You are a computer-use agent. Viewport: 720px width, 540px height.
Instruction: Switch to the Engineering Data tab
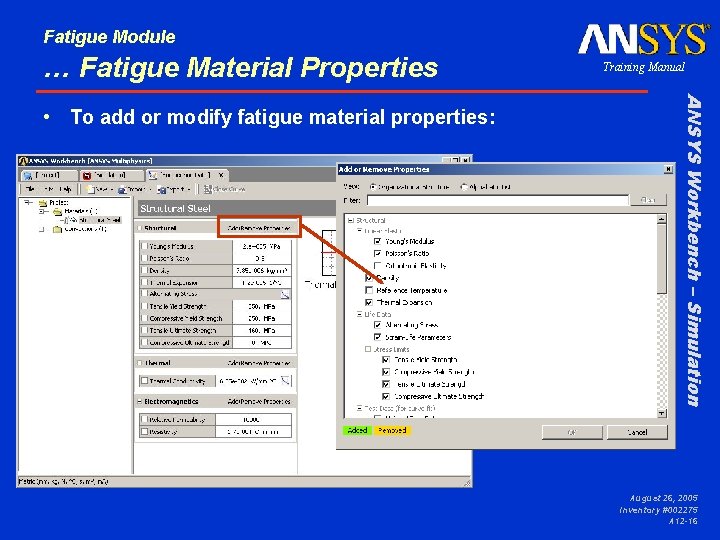pos(187,175)
